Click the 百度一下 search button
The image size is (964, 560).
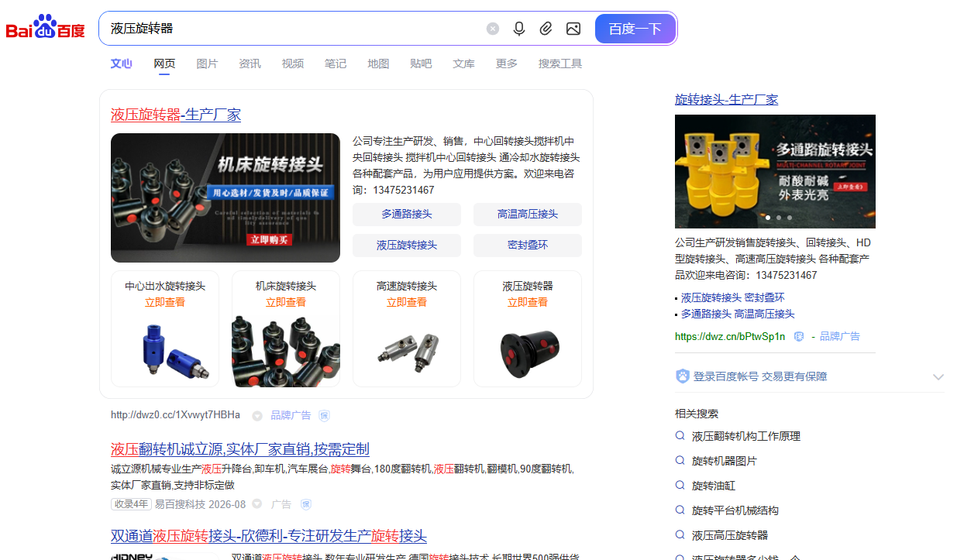(x=635, y=29)
